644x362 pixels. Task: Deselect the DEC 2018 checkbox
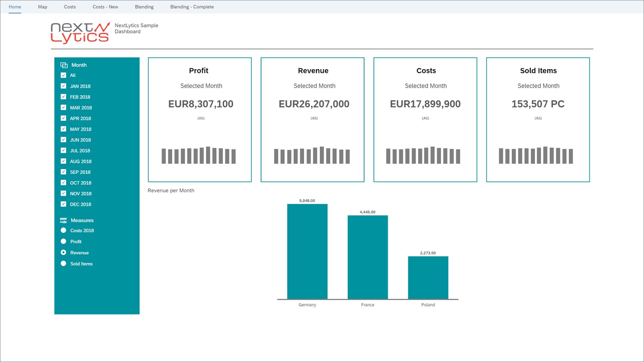pyautogui.click(x=63, y=204)
